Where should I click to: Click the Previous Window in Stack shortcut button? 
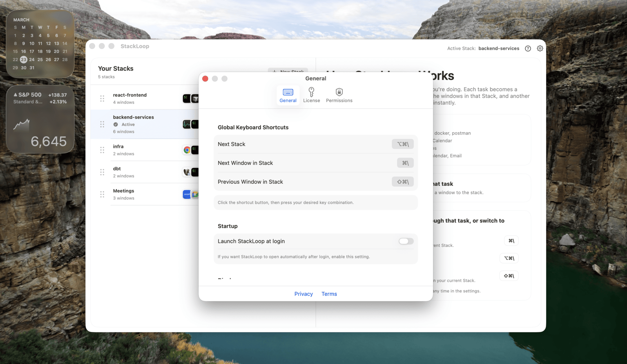tap(402, 182)
